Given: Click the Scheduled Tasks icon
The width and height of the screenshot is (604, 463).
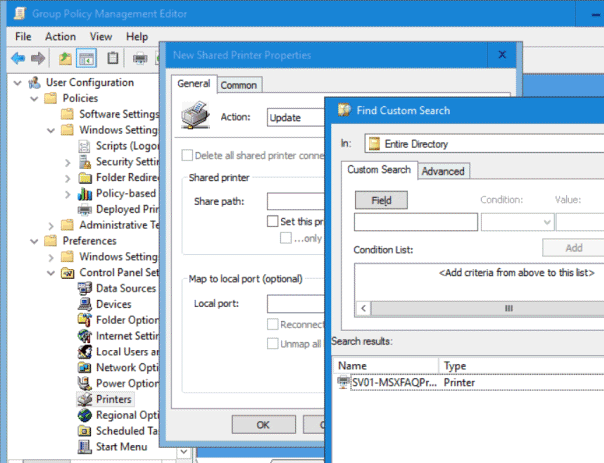Looking at the screenshot, I should coord(84,431).
